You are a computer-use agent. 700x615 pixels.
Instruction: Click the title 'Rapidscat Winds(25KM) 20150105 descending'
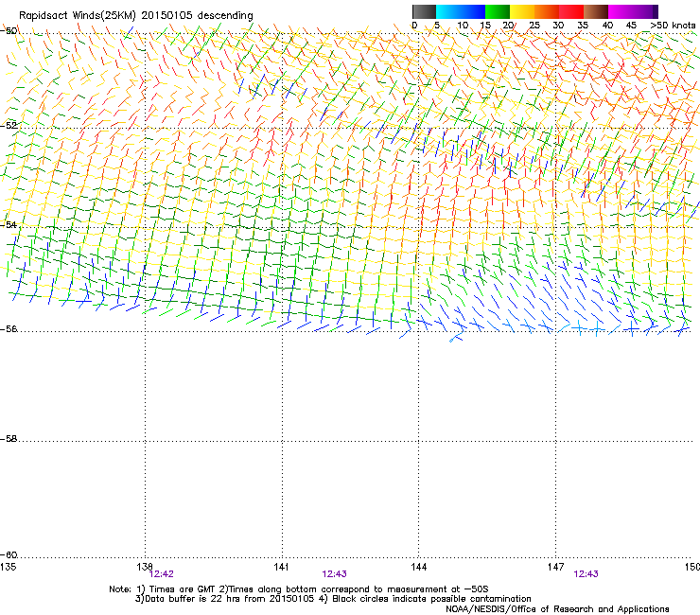tap(136, 16)
